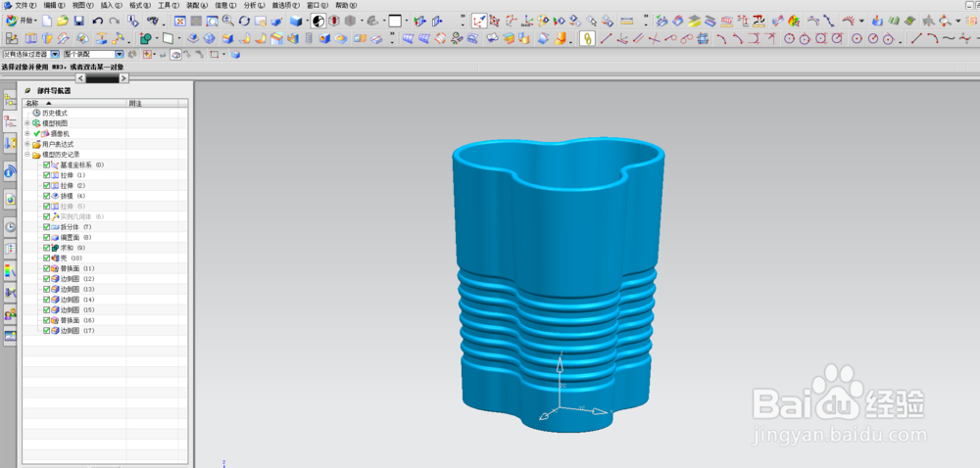Click the chain curve icon
Screen dimensions: 980x468
tap(587, 39)
